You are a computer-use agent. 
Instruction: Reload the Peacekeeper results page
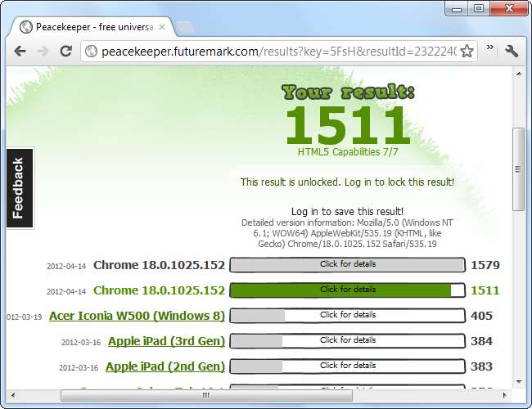pyautogui.click(x=65, y=52)
